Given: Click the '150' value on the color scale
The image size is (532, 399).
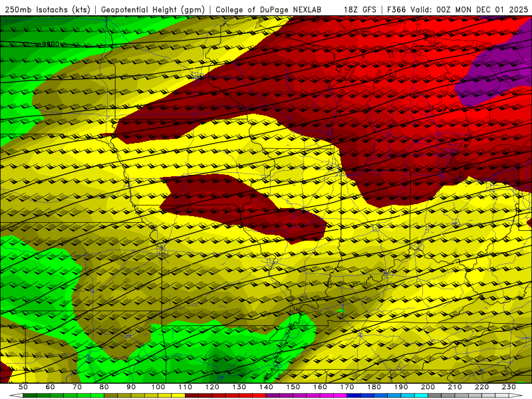Looking at the screenshot, I should (293, 387).
